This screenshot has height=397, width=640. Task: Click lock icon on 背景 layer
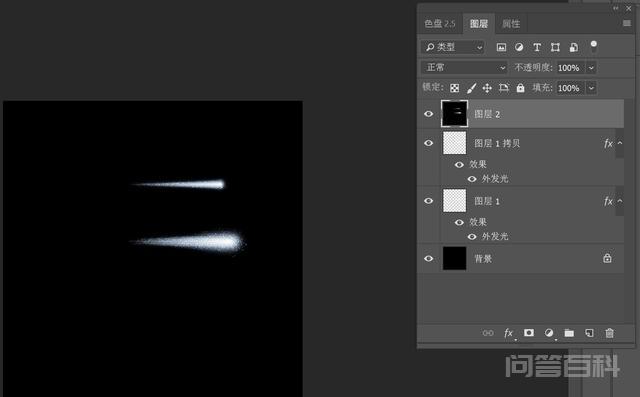point(607,258)
